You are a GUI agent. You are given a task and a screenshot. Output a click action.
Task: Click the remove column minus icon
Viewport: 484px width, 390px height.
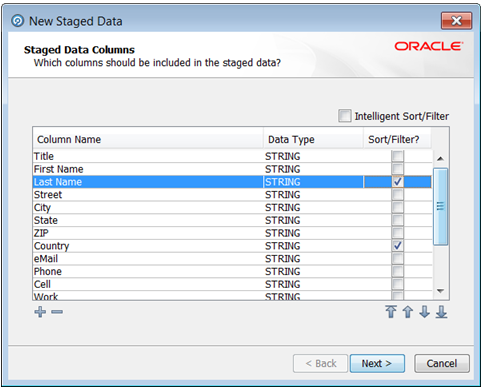click(57, 312)
